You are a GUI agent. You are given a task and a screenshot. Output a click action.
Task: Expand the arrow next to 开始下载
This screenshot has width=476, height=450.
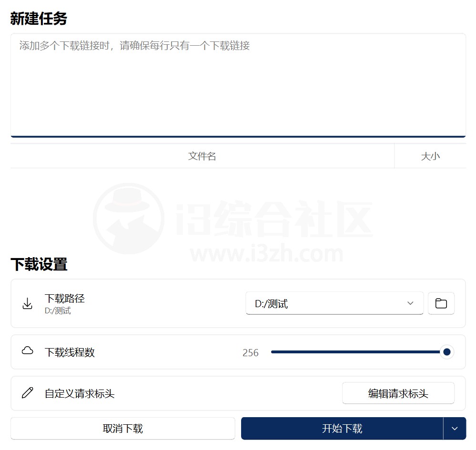[455, 429]
